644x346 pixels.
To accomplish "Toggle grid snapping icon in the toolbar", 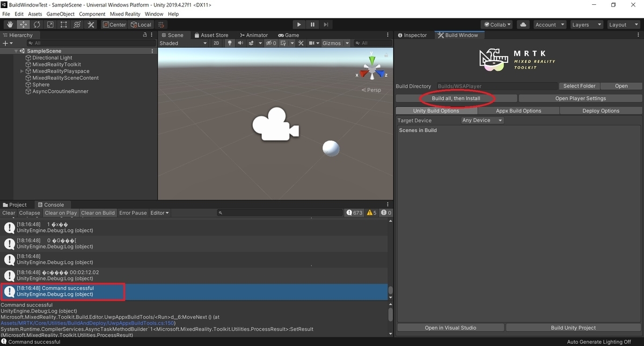I will (x=161, y=25).
